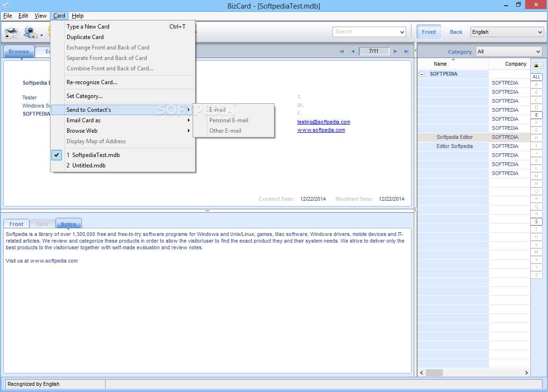Filter contacts by letter M
The width and height of the screenshot is (548, 392).
point(537,176)
